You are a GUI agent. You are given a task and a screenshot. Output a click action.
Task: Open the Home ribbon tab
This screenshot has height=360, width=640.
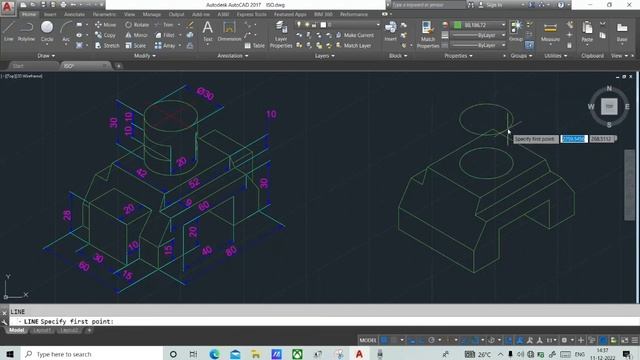29,14
